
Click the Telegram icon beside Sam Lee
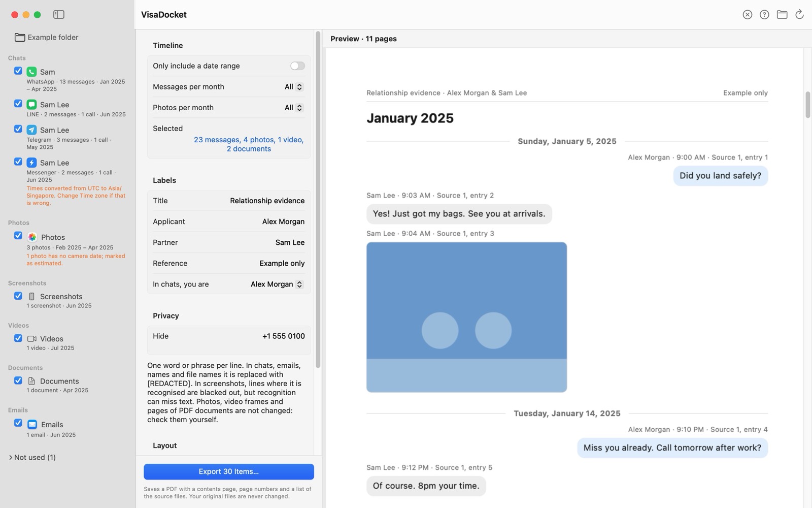coord(31,130)
